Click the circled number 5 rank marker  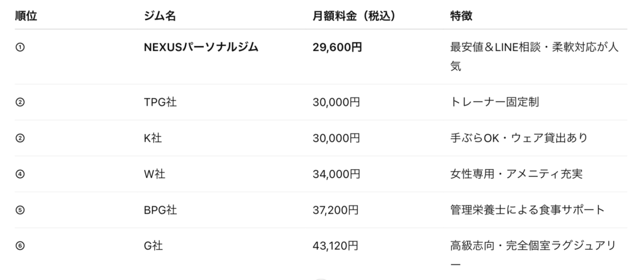[19, 210]
